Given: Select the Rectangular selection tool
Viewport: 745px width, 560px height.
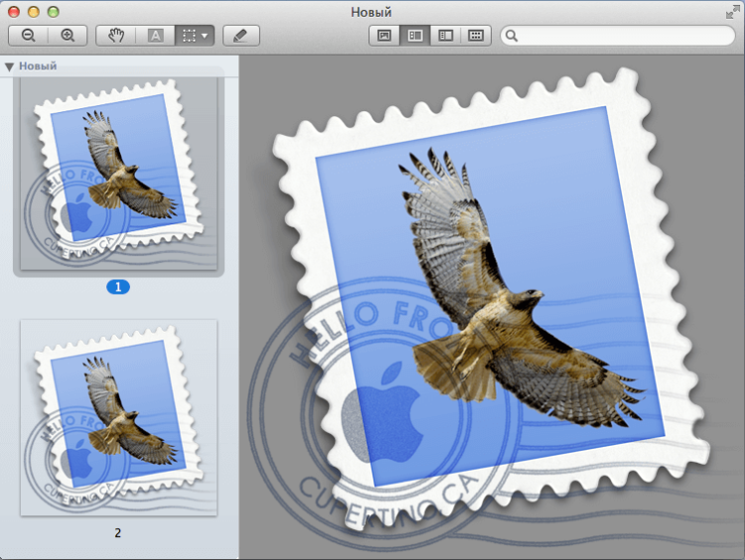Looking at the screenshot, I should (x=189, y=36).
